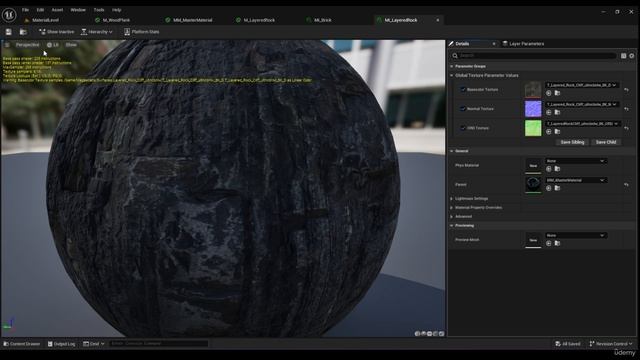Expand the Material Property Overrides section
Image resolution: width=640 pixels, height=360 pixels.
click(x=452, y=207)
